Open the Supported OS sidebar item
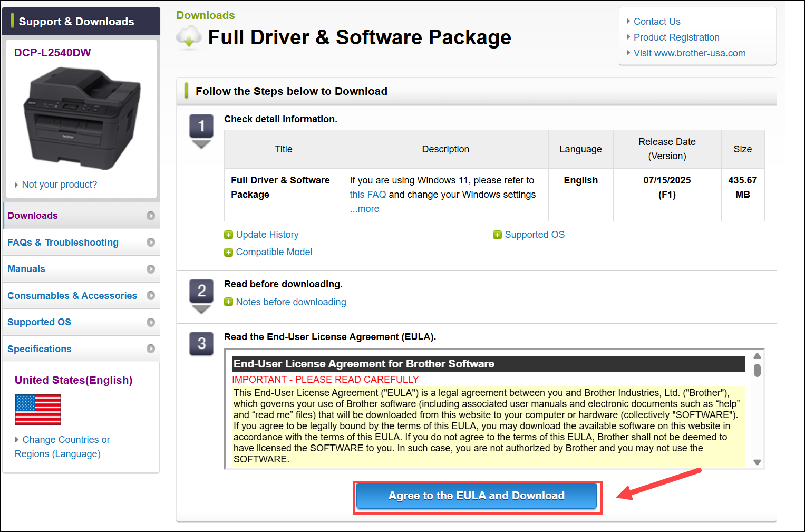 (x=81, y=322)
